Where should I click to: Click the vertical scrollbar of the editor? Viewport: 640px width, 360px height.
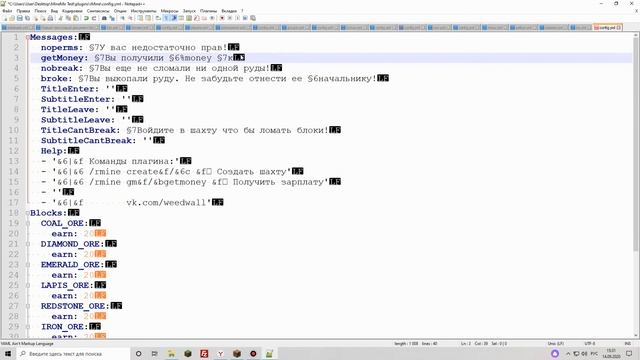tap(636, 186)
